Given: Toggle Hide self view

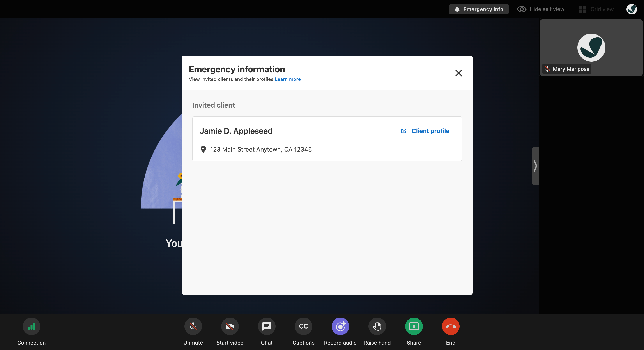Looking at the screenshot, I should click(541, 9).
